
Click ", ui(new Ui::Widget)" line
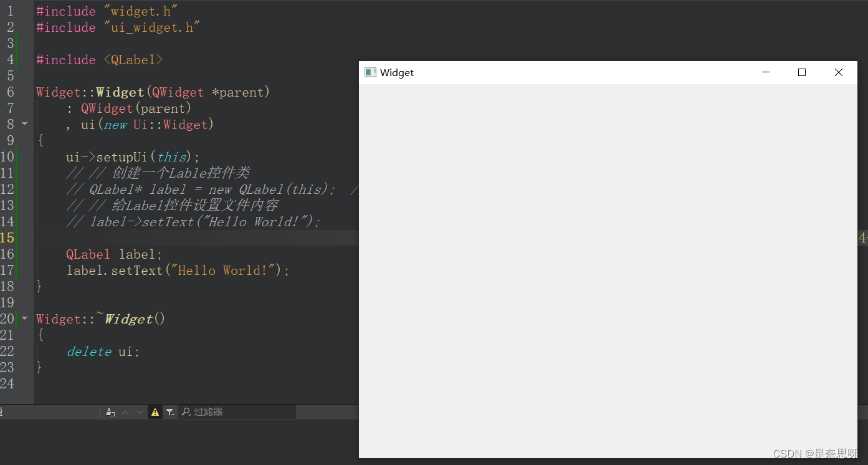point(140,125)
